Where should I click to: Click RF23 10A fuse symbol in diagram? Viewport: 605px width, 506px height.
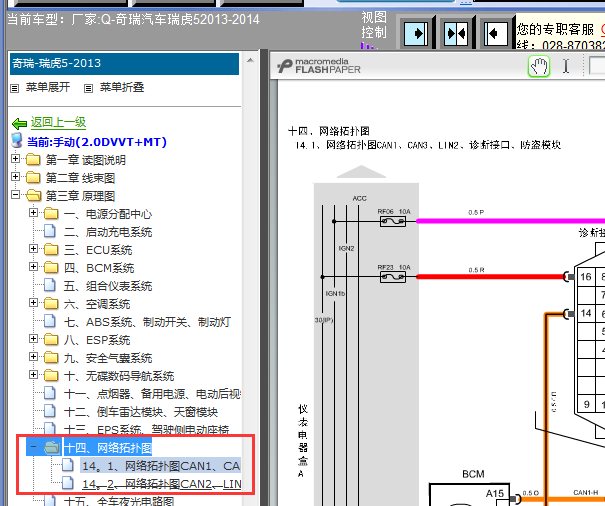(x=393, y=277)
